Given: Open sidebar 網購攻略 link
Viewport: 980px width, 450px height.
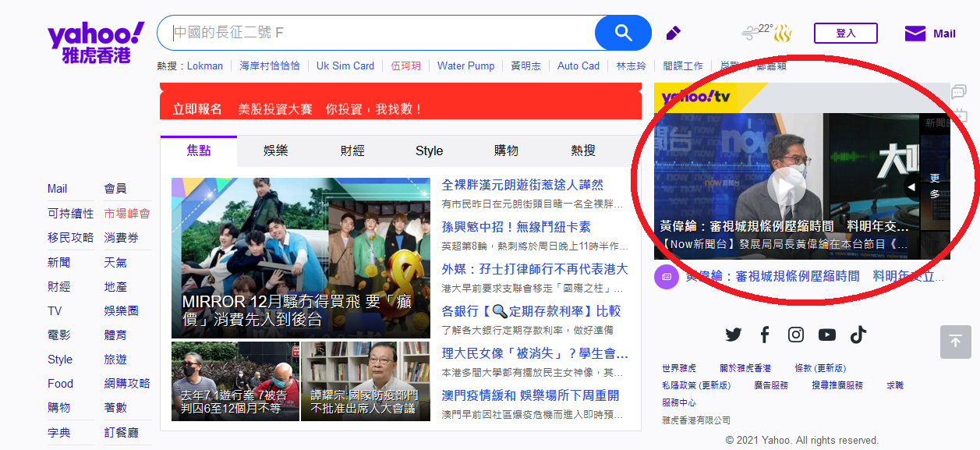Looking at the screenshot, I should click(x=127, y=384).
